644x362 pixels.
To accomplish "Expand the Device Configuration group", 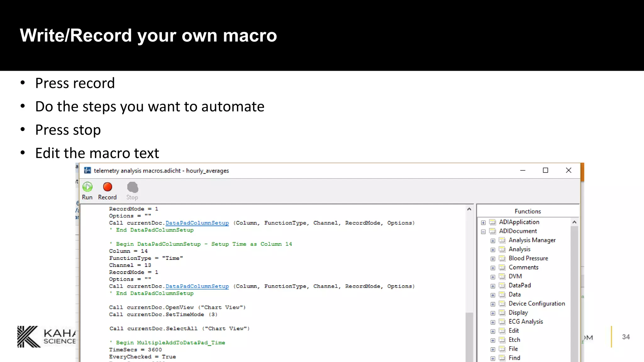I will coord(493,304).
